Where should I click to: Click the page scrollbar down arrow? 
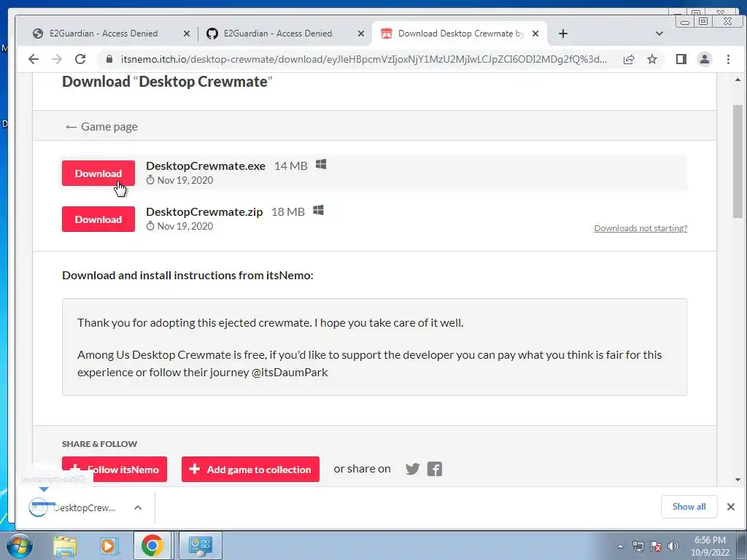tap(738, 480)
